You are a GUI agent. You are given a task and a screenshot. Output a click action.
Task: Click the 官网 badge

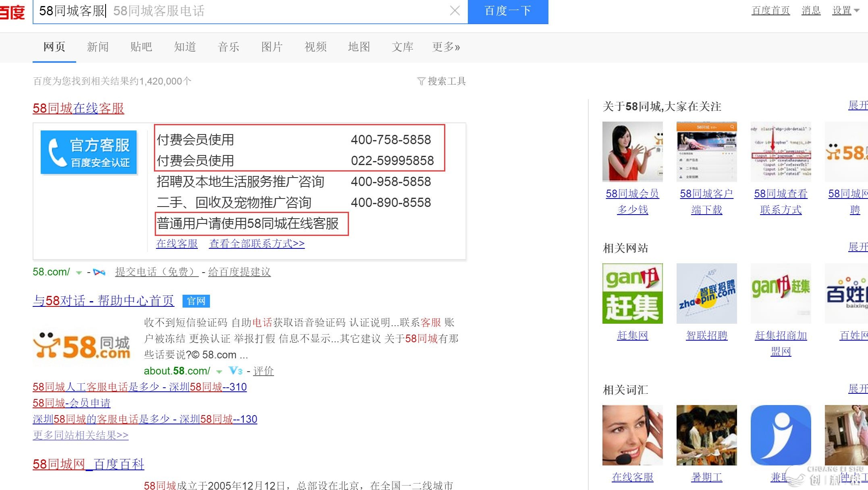(196, 301)
